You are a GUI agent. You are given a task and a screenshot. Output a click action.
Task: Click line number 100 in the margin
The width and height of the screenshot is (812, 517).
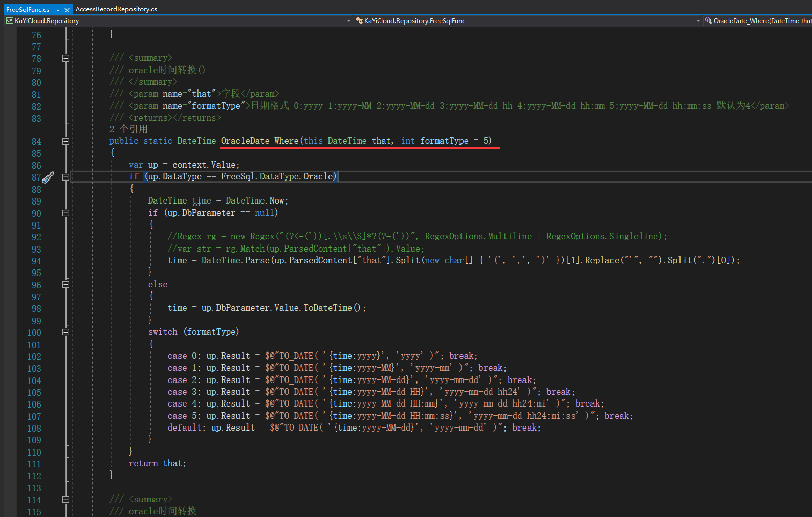[x=34, y=333]
